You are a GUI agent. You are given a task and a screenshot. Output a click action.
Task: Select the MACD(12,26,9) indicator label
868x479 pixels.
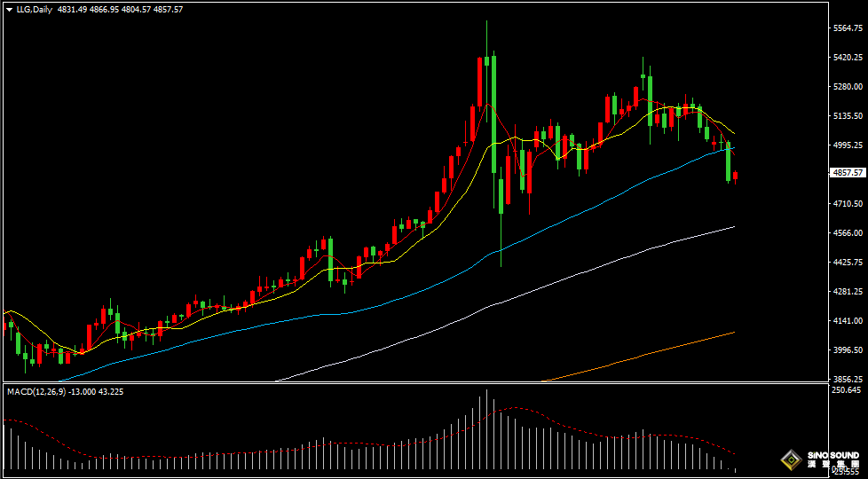point(37,391)
